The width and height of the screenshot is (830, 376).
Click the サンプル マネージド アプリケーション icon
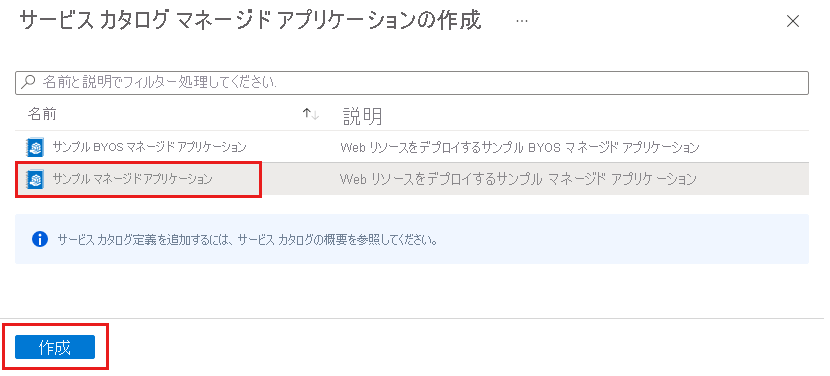[x=35, y=179]
